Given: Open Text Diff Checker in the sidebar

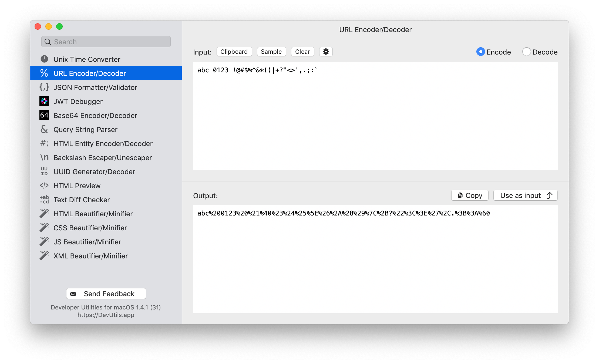Looking at the screenshot, I should click(x=82, y=200).
